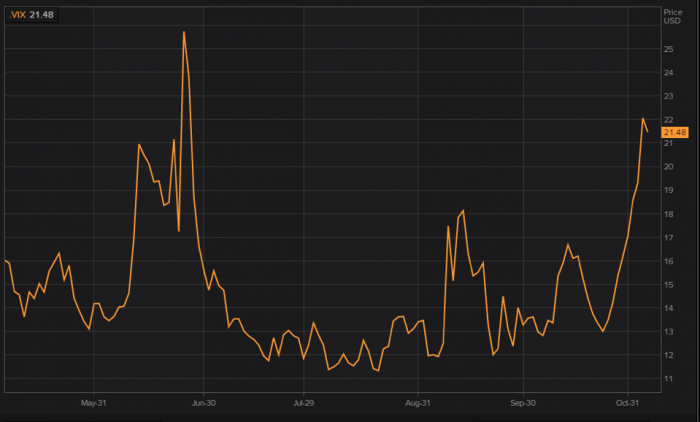Select the first data point at chart's left edge

pos(5,260)
